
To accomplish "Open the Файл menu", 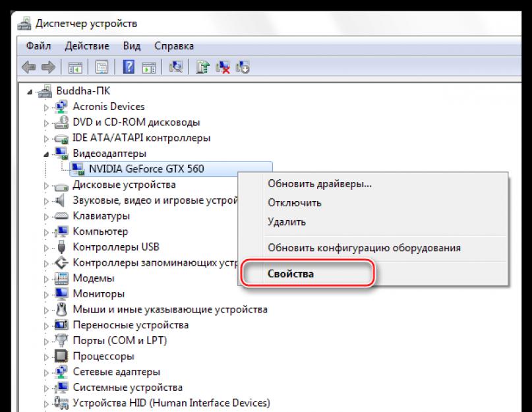I will pos(38,46).
